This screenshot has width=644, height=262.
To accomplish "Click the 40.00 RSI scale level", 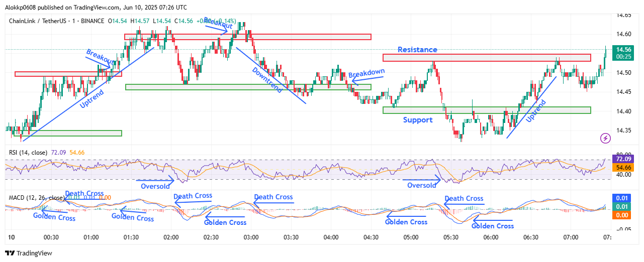I will pyautogui.click(x=623, y=175).
